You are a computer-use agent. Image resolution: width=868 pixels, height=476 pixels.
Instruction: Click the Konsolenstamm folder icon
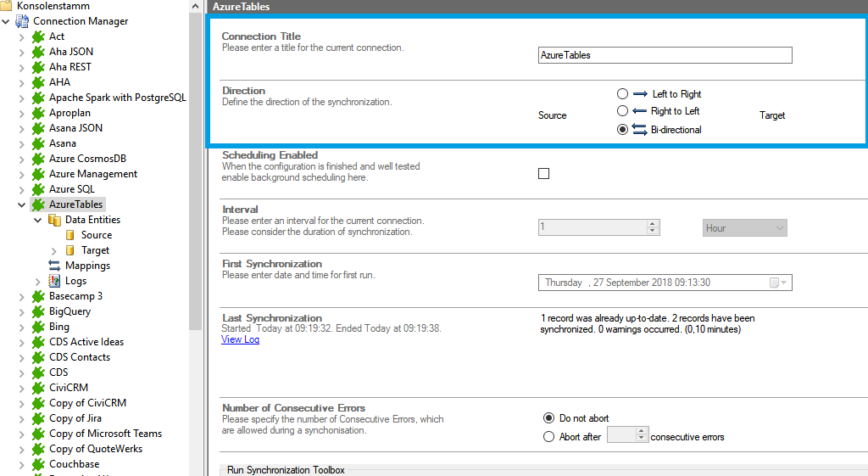(7, 6)
